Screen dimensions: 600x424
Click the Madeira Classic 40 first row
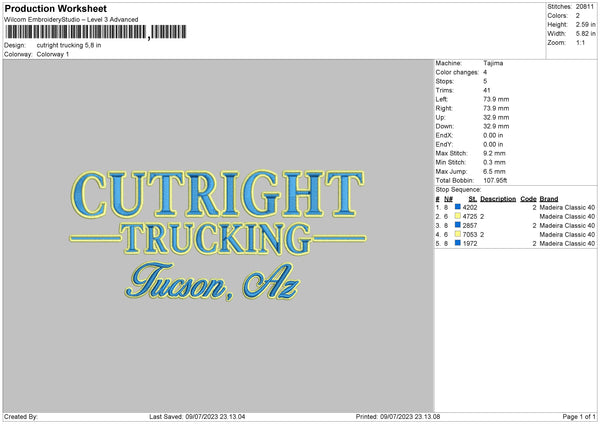click(x=567, y=207)
